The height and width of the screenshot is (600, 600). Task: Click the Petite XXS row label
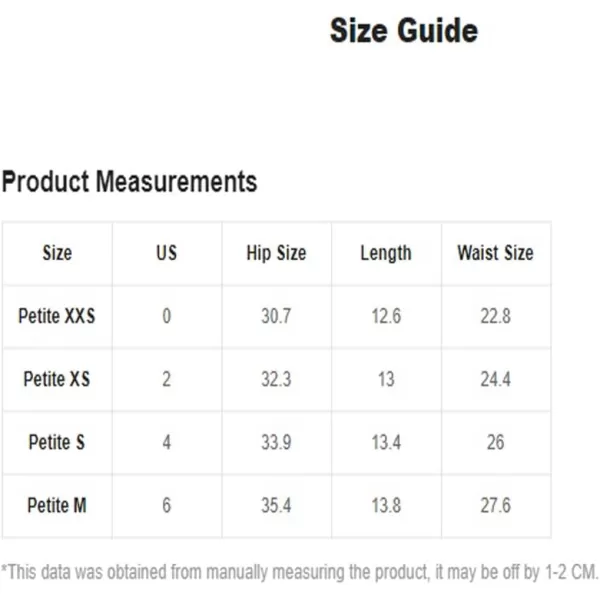pos(57,316)
